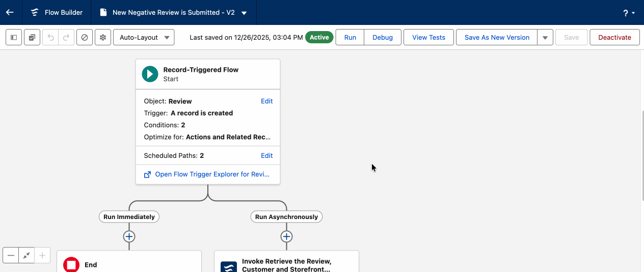Edit the Review object trigger settings

click(266, 101)
